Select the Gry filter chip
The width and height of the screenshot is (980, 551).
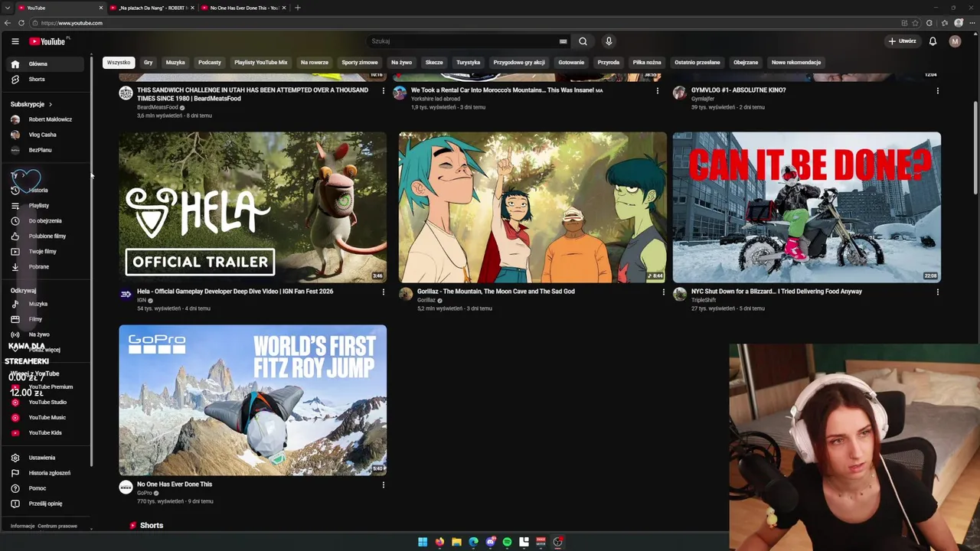tap(149, 63)
